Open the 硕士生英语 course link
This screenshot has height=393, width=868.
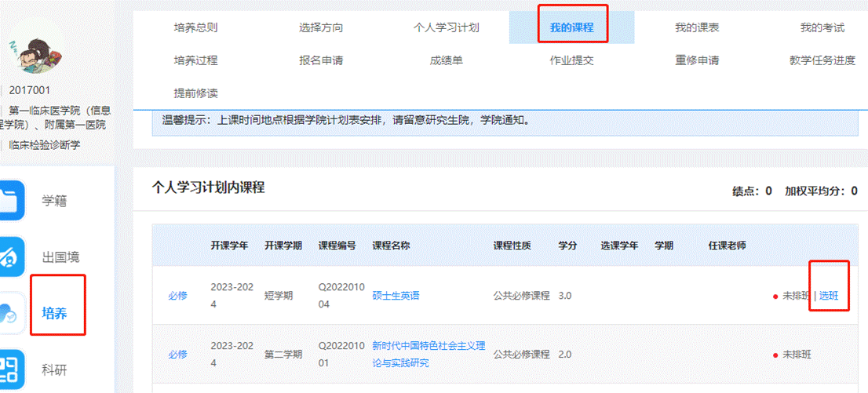(x=396, y=296)
